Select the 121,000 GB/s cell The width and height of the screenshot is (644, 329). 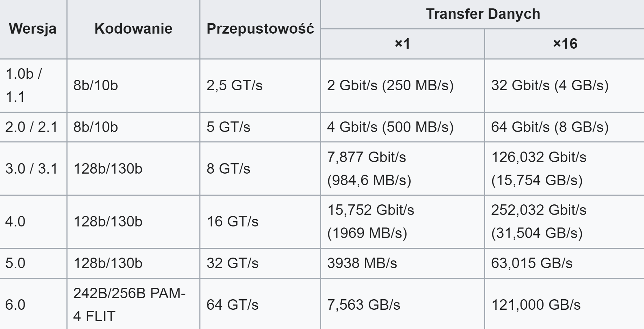tap(564, 304)
